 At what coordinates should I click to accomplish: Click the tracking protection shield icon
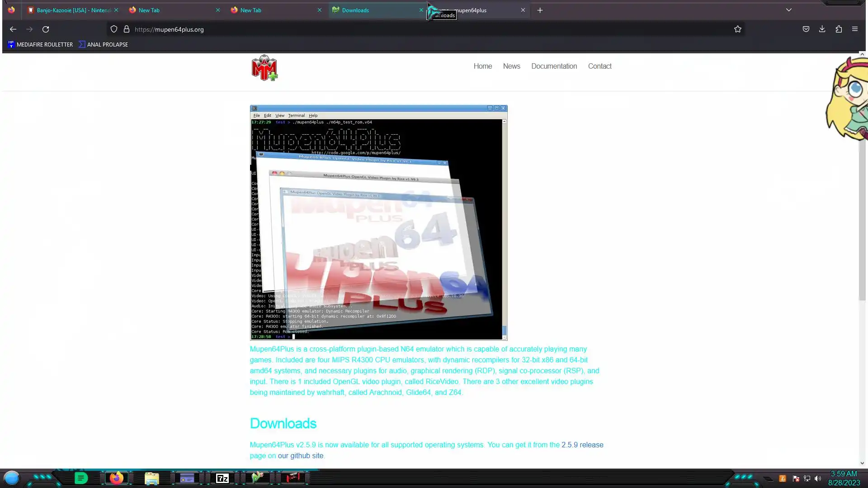pos(114,29)
